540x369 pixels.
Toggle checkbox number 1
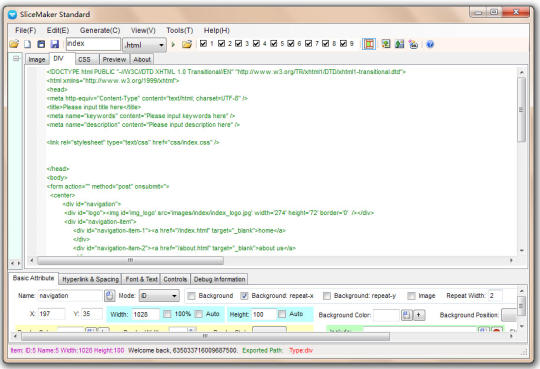(x=204, y=43)
